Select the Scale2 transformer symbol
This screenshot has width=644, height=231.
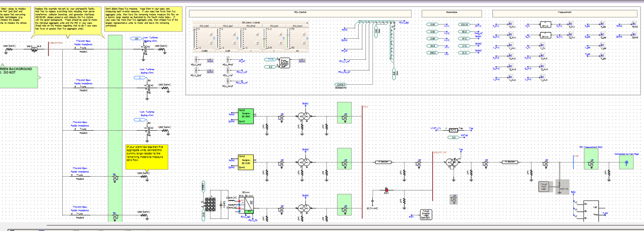pyautogui.click(x=304, y=162)
